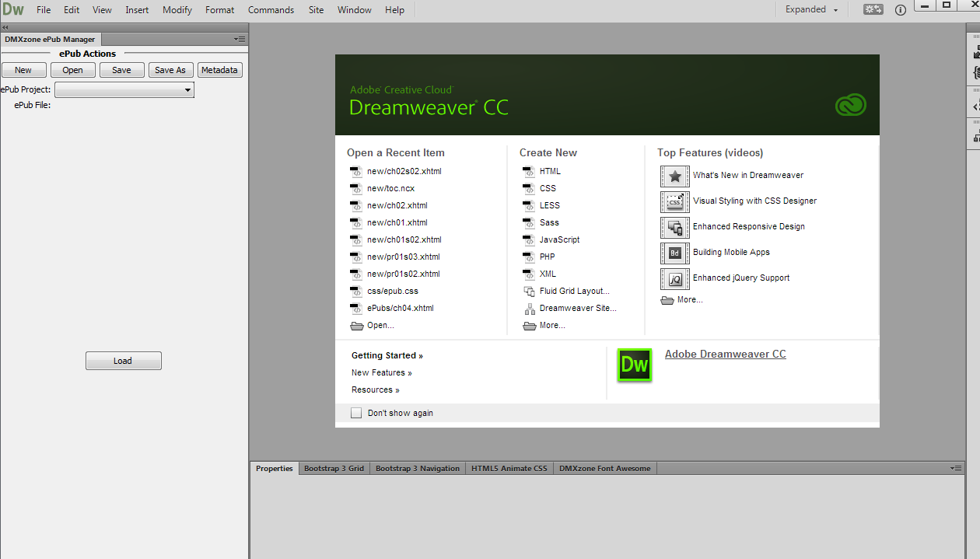Click the PHP document icon under Create New

tap(529, 257)
